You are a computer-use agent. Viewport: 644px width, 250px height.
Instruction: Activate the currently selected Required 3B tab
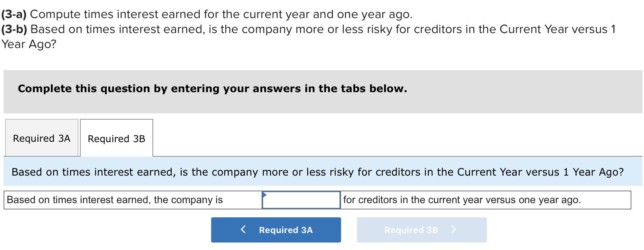pyautogui.click(x=116, y=139)
